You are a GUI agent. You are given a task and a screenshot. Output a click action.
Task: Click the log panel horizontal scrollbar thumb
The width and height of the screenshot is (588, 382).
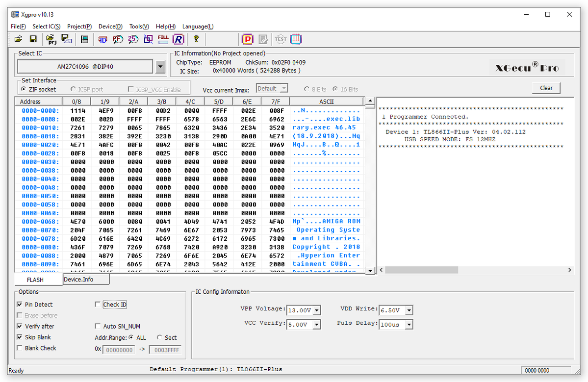(x=421, y=270)
